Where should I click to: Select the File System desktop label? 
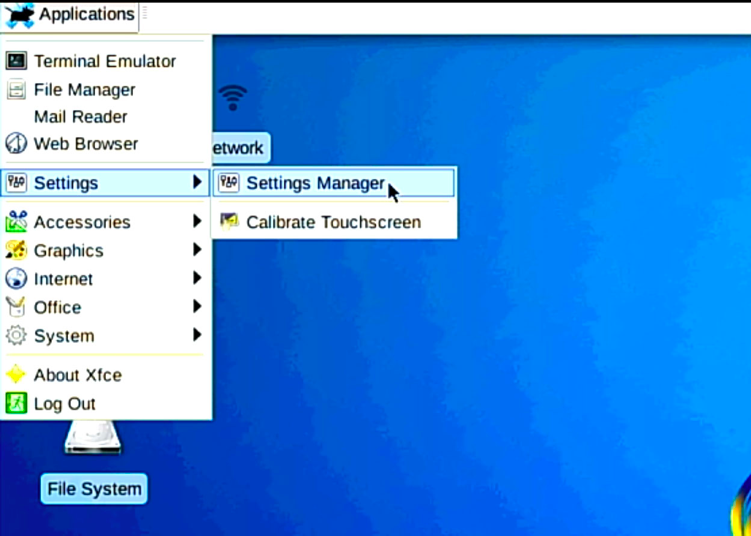tap(94, 489)
